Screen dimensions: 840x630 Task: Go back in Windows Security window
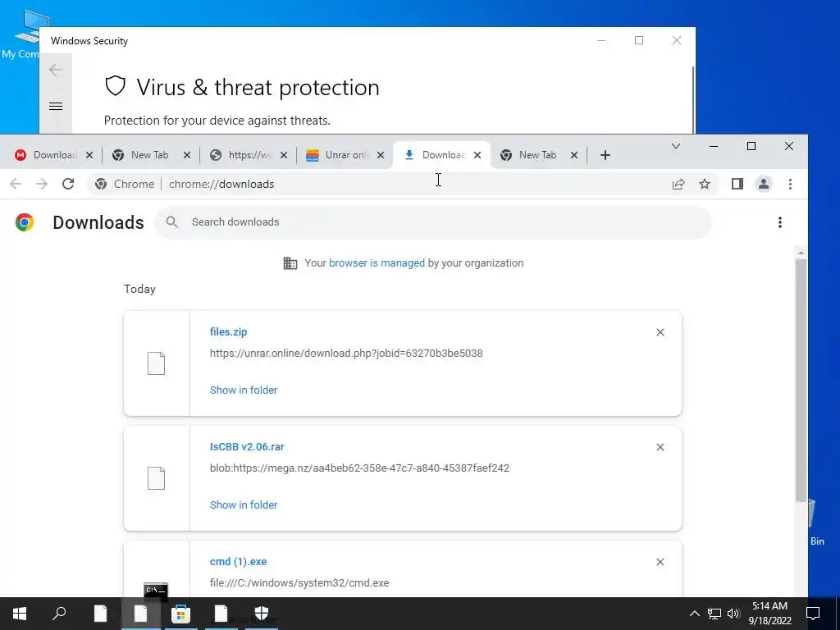click(x=56, y=70)
